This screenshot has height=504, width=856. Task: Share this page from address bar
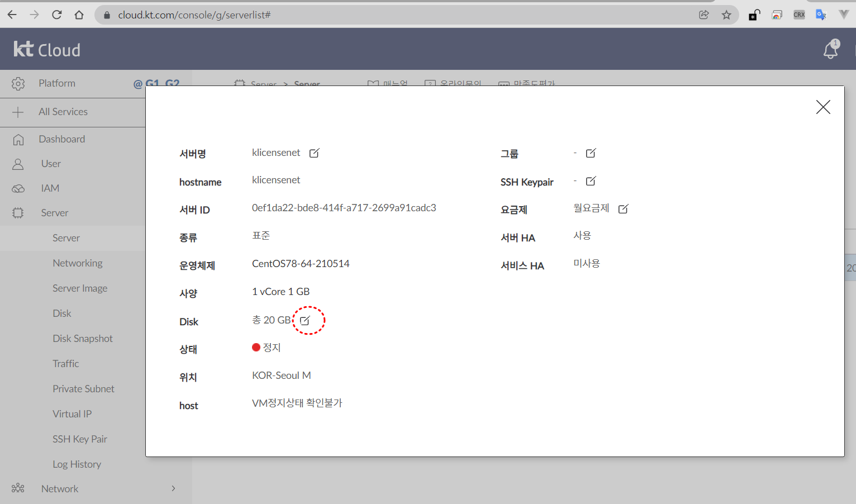pos(704,15)
